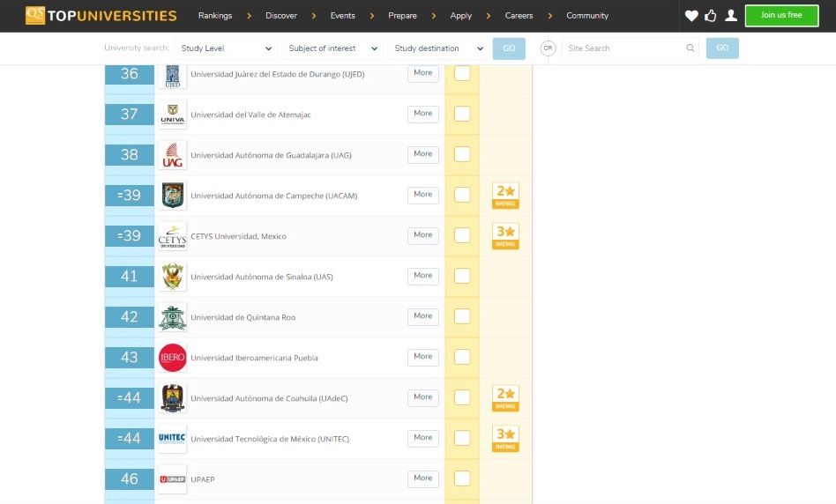
Task: Click the 3-star rating badge for CETYS
Action: [x=505, y=236]
